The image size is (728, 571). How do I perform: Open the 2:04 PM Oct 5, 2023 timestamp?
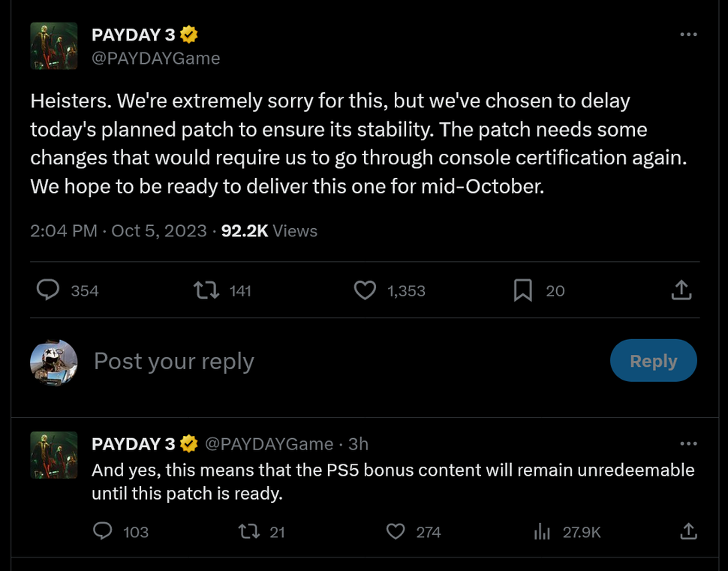tap(118, 231)
